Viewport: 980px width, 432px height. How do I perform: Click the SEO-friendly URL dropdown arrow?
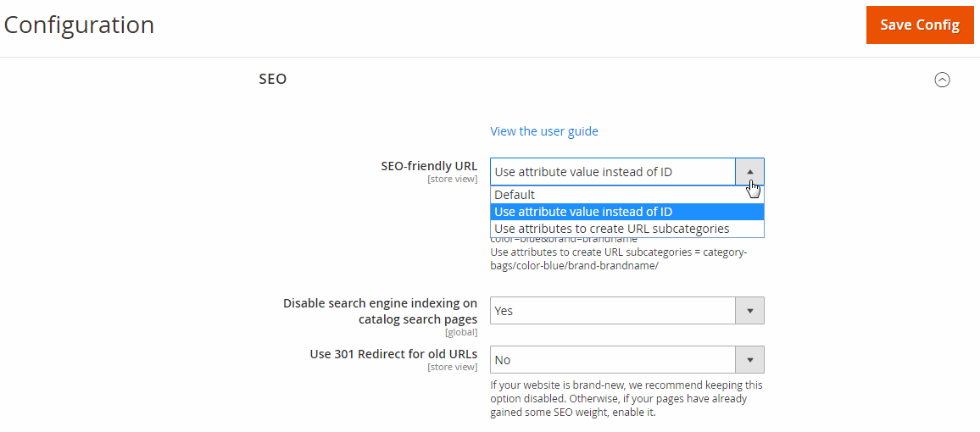coord(750,172)
